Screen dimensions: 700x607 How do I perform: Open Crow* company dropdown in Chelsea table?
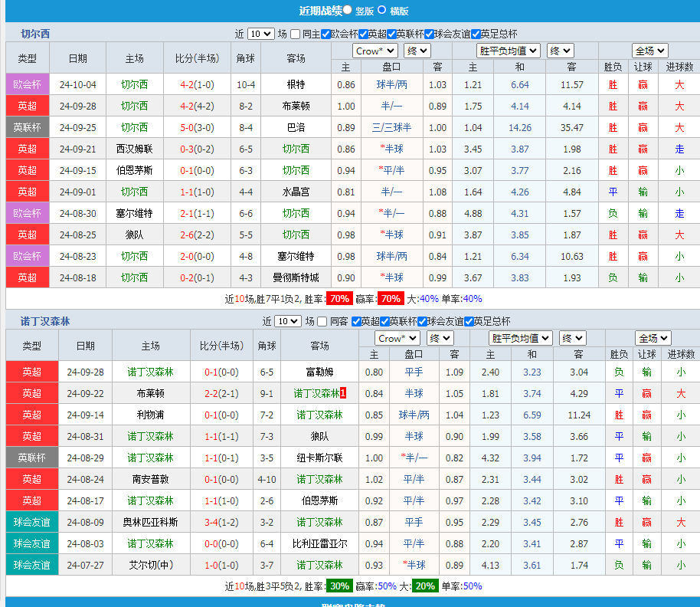tap(375, 51)
